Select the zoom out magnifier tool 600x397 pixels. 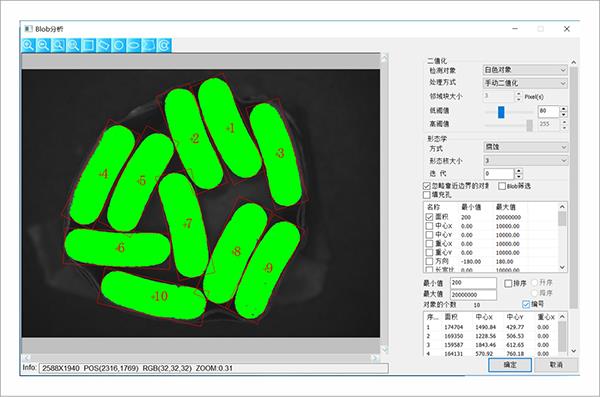(43, 45)
